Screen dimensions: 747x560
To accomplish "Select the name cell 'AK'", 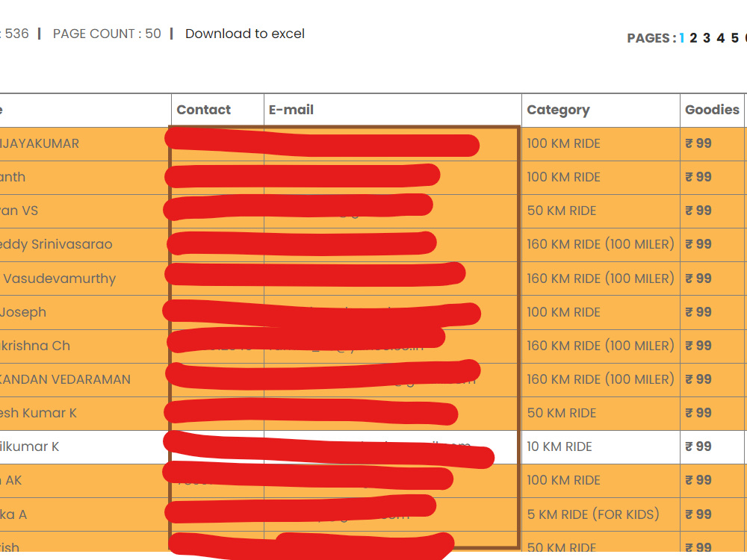I will click(13, 480).
